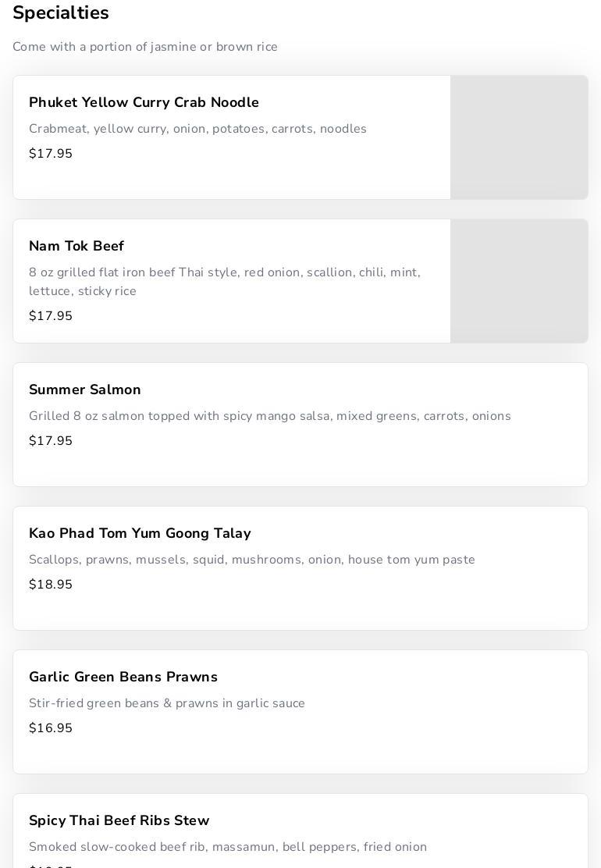The width and height of the screenshot is (601, 868).
Task: Click the $18.95 price
Action: tap(51, 585)
